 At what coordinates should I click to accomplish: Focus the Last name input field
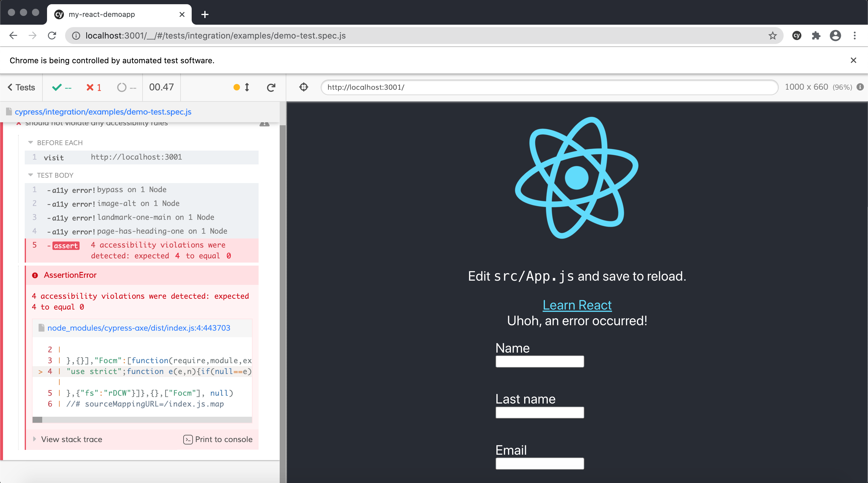539,412
